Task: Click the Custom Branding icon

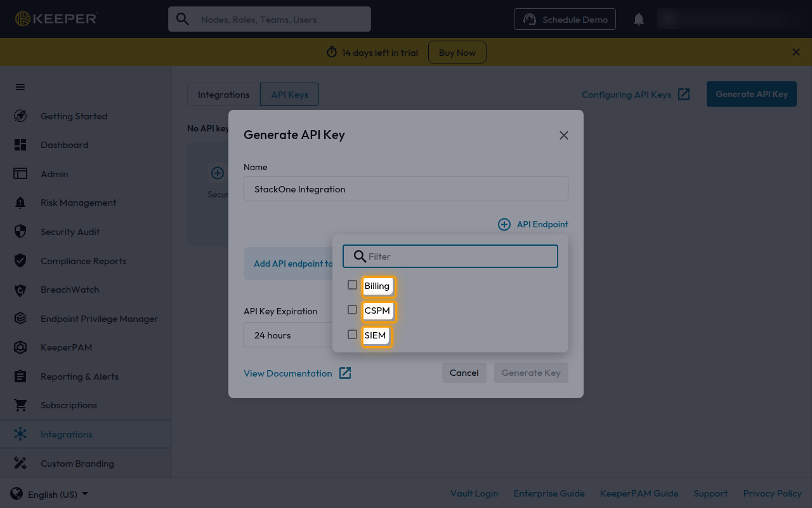Action: 20,463
